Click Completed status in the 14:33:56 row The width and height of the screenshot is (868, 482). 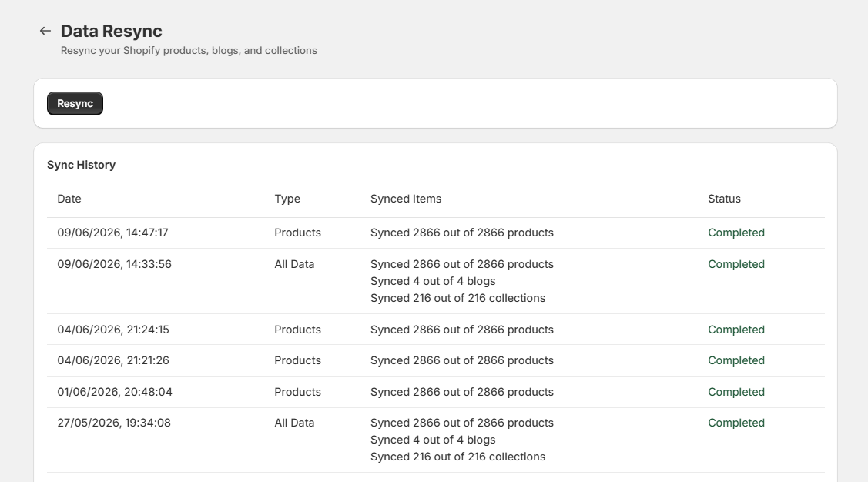pos(736,264)
